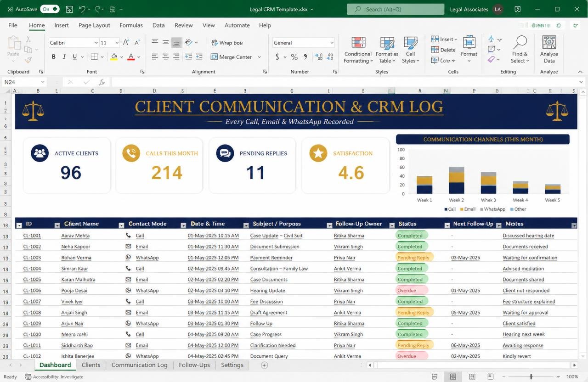Click the Format cells button in Cells group
588x382 pixels.
pos(469,49)
